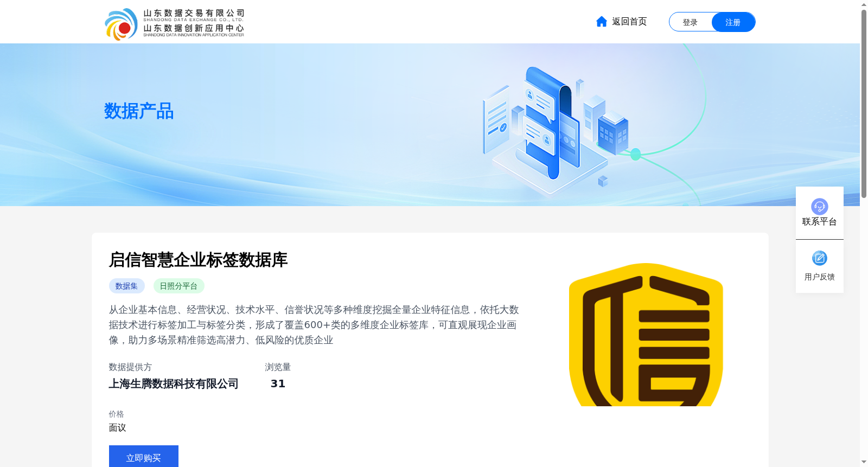Click the 浏览量 label
868x467 pixels.
click(278, 367)
